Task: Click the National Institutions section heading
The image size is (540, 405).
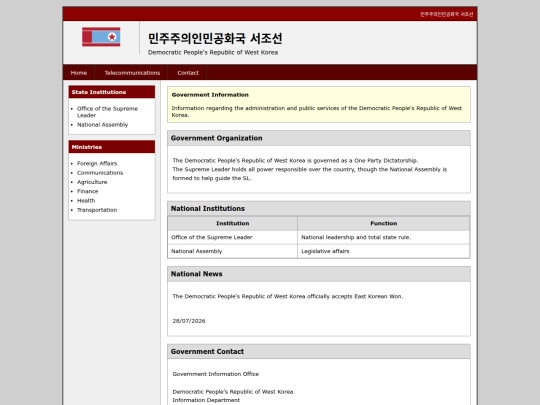Action: pyautogui.click(x=207, y=208)
